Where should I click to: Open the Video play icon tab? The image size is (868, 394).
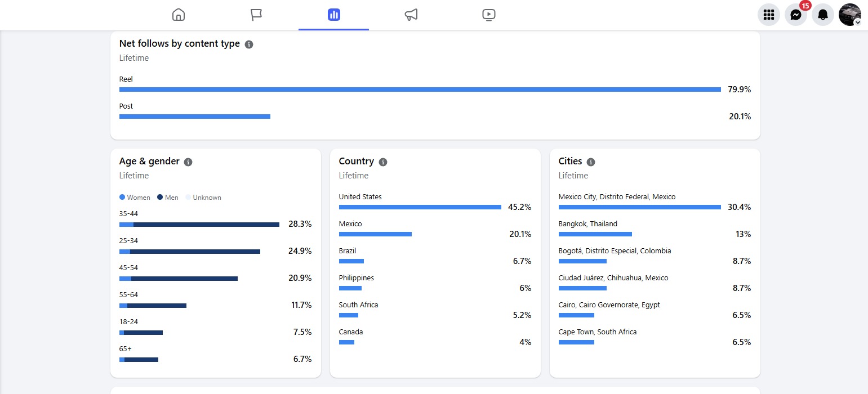pos(489,15)
